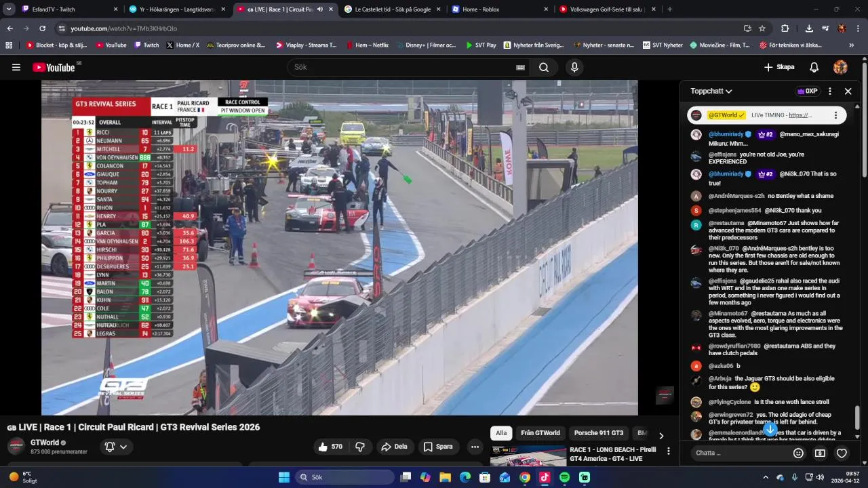Like the video with the thumbs-up button
The image size is (868, 488).
(x=331, y=447)
